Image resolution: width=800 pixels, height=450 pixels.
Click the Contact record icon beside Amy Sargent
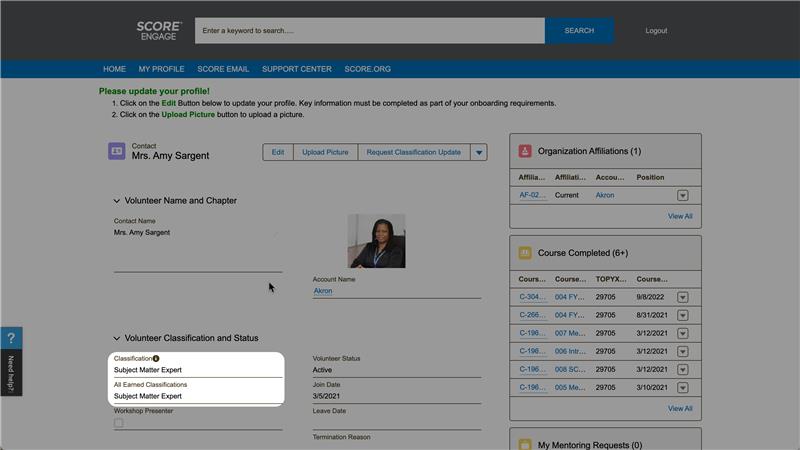116,151
